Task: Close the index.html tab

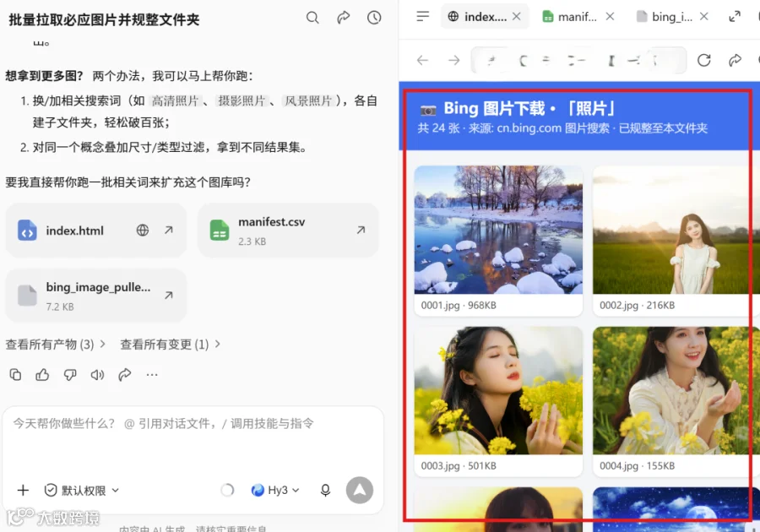Action: tap(517, 17)
